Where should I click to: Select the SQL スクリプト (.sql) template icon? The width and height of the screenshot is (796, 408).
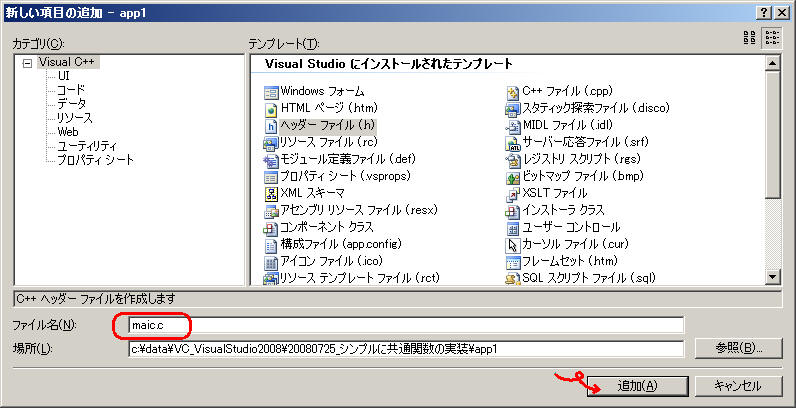pos(513,278)
